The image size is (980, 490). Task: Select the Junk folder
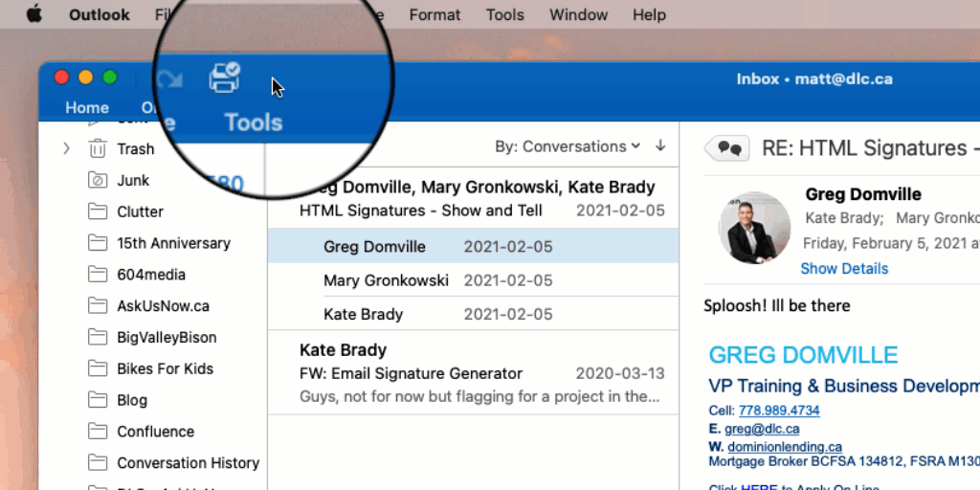pos(133,181)
